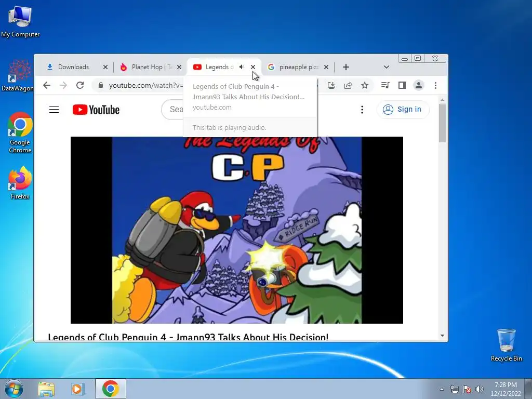This screenshot has width=532, height=399.
Task: Show hidden system tray icons
Action: pos(442,389)
